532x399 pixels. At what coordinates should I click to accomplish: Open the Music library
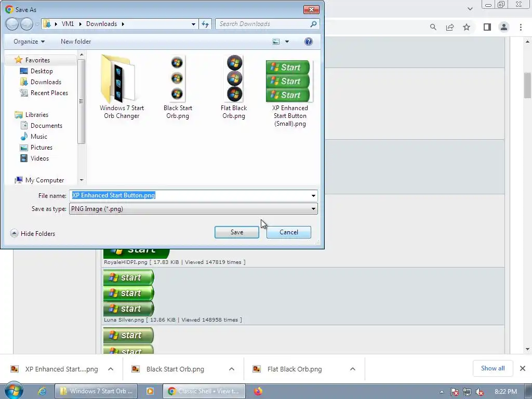pyautogui.click(x=38, y=137)
